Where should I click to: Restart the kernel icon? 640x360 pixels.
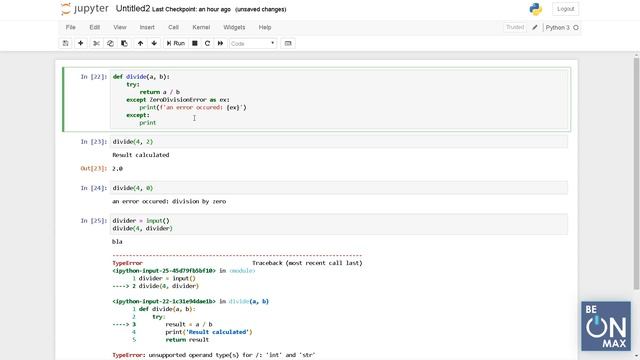coord(207,43)
